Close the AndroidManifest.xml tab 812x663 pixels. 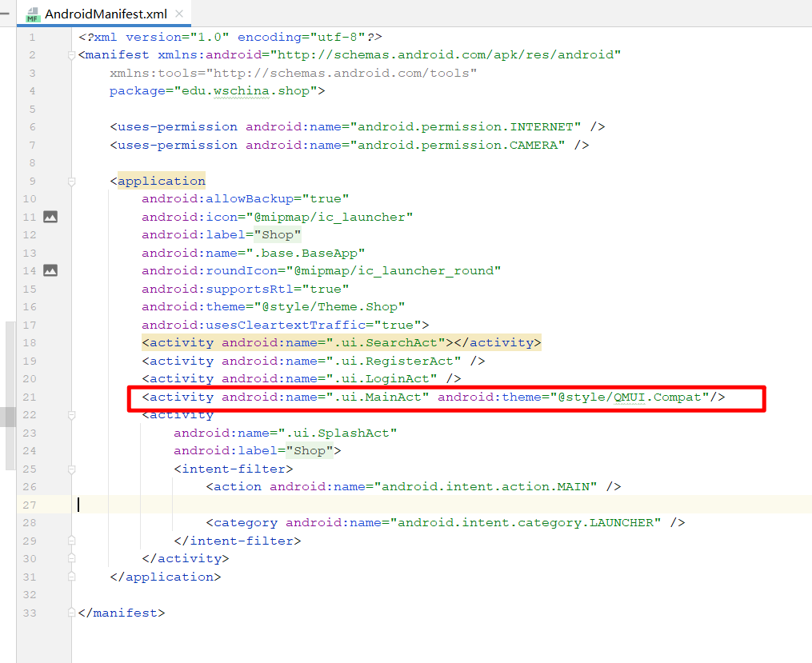(x=179, y=14)
